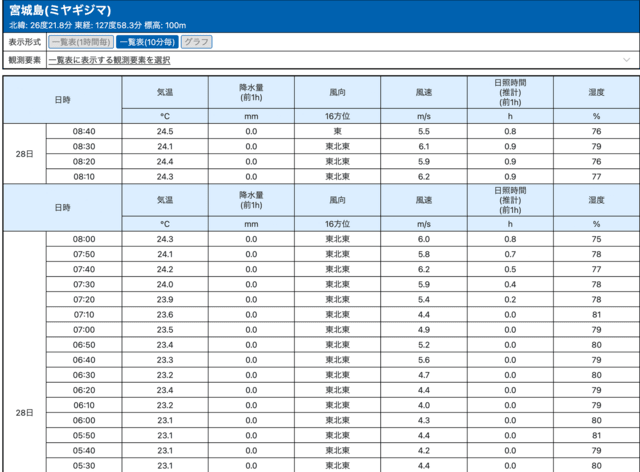Click the 24.5 temperature value at 08:40
Viewport: 640px width, 472px height.
pos(165,131)
